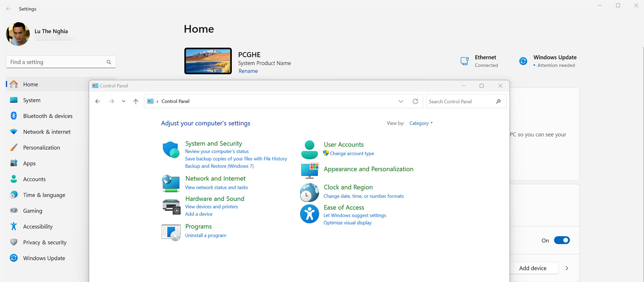Click the Lu The Nghia account name
Viewport: 644px width, 282px height.
click(x=51, y=31)
